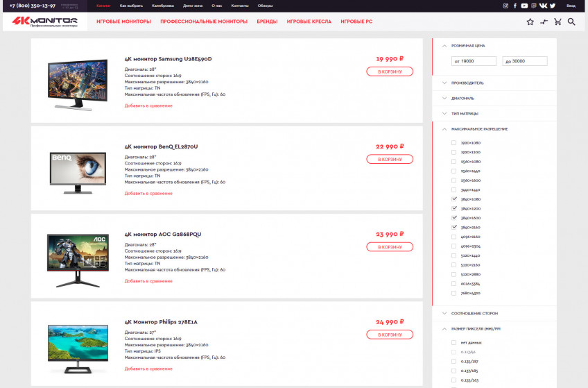Open the 'Обзоры' menu item
588x388 pixels.
point(265,6)
